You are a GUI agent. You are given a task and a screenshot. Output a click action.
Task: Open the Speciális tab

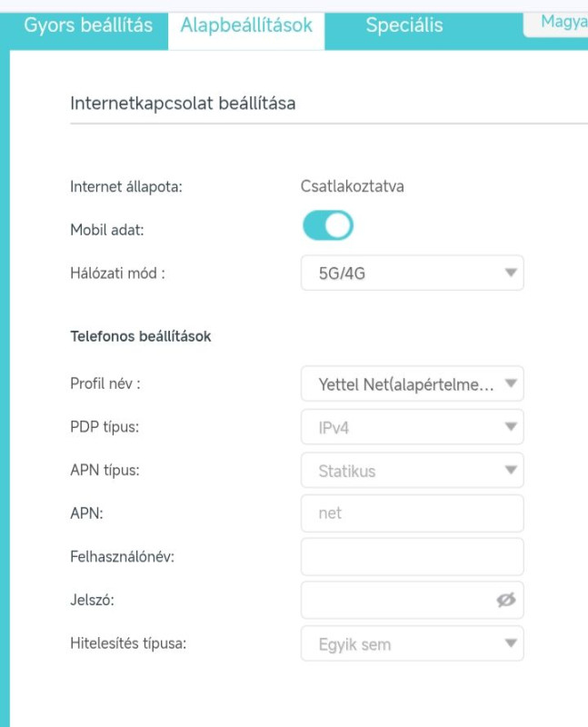[404, 25]
